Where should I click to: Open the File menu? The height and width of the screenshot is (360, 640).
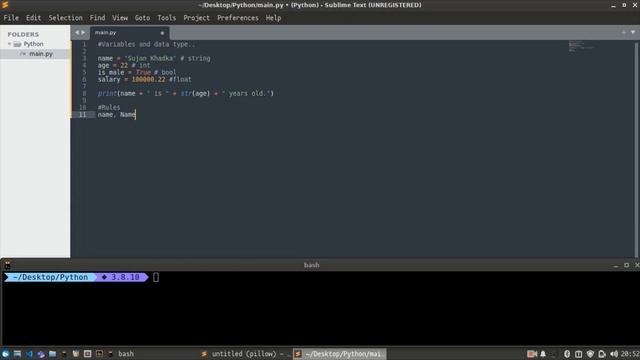11,18
